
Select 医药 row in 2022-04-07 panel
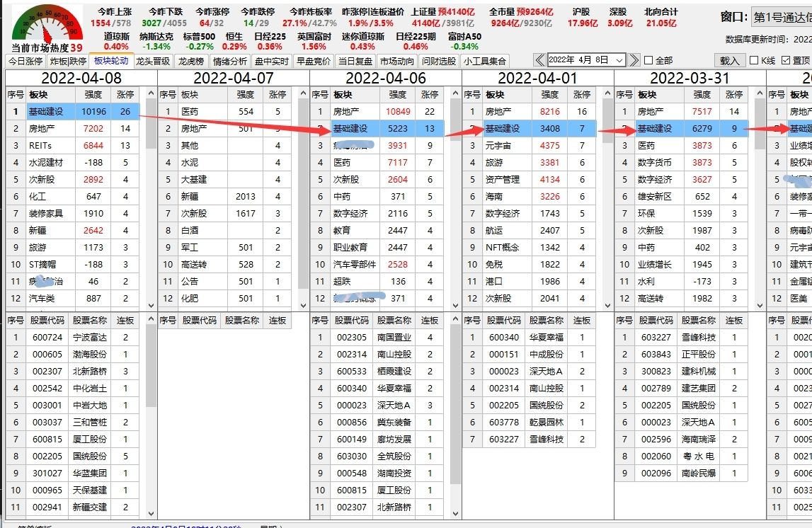click(x=224, y=111)
